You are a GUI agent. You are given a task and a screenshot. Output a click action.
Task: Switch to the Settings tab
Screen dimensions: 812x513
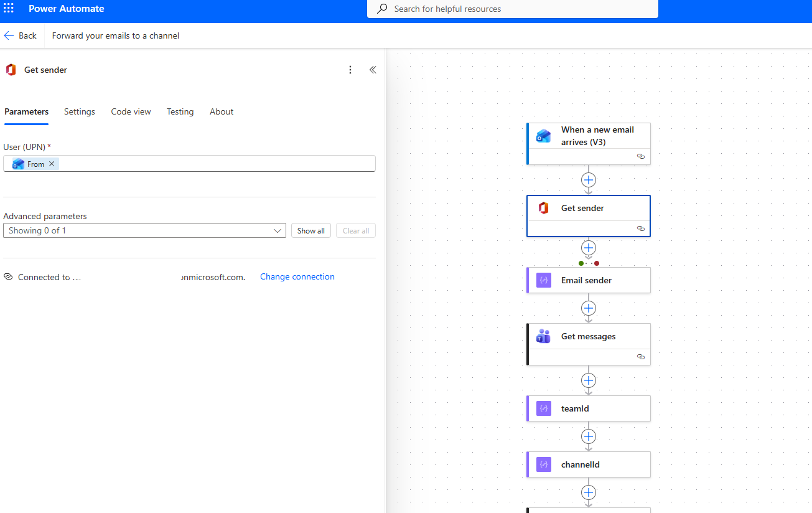point(80,111)
